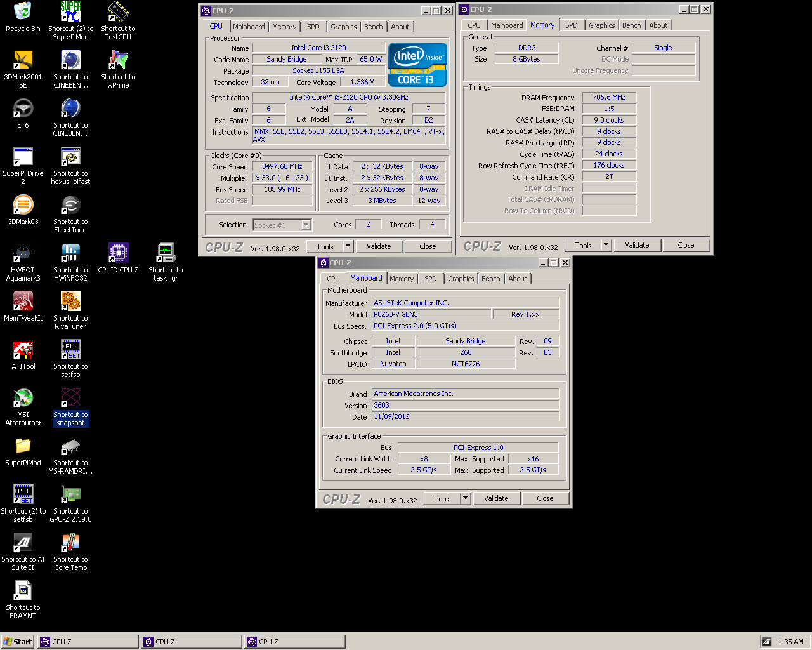Image resolution: width=812 pixels, height=650 pixels.
Task: Click the system tray AI Suite icon
Action: tap(767, 642)
